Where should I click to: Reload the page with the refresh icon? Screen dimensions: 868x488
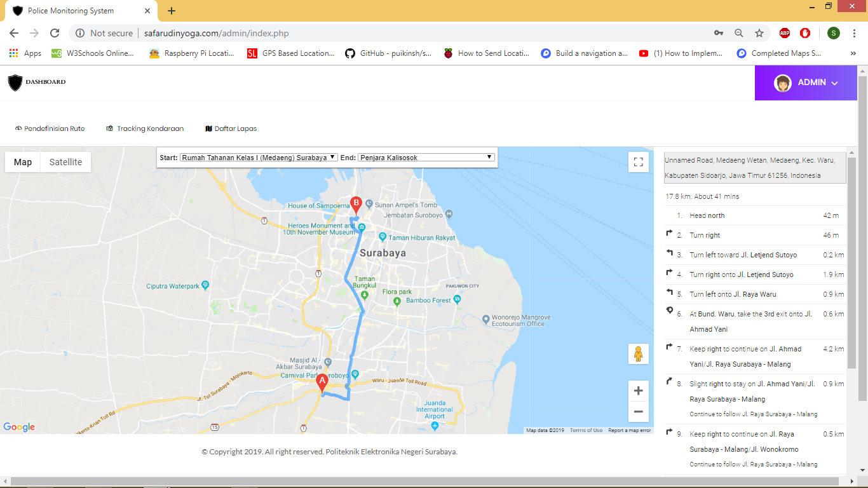pos(55,33)
